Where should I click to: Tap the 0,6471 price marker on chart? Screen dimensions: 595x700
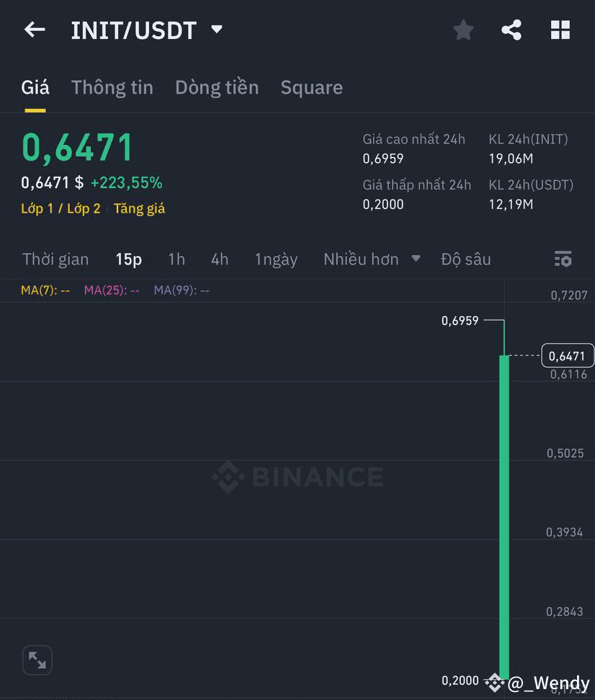pyautogui.click(x=567, y=355)
